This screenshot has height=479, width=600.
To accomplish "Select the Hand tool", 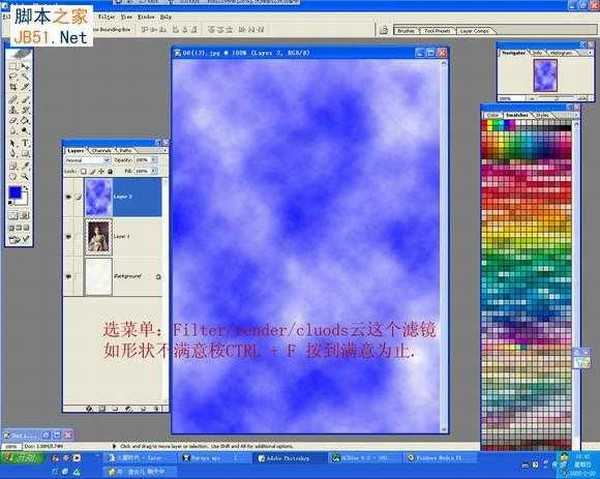I will click(13, 177).
